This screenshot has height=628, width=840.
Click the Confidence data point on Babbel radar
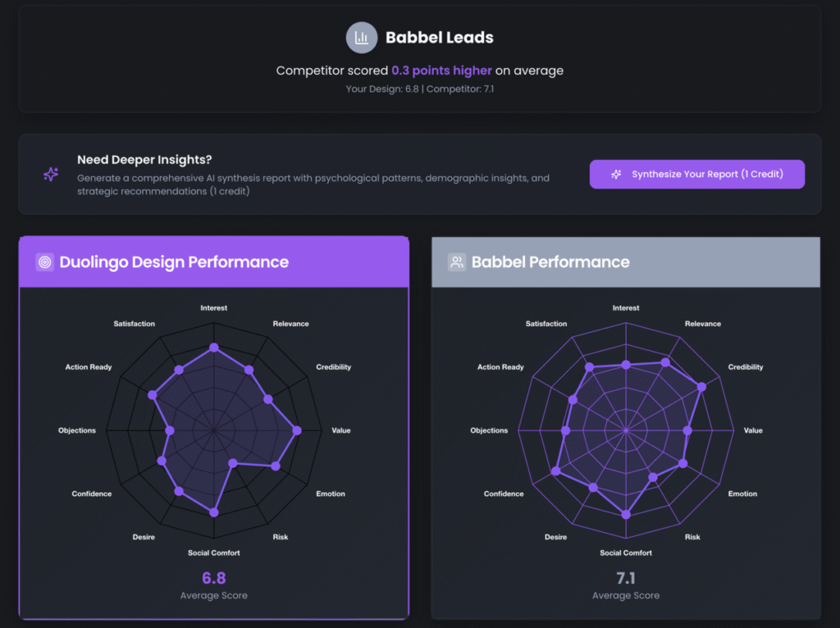tap(556, 471)
